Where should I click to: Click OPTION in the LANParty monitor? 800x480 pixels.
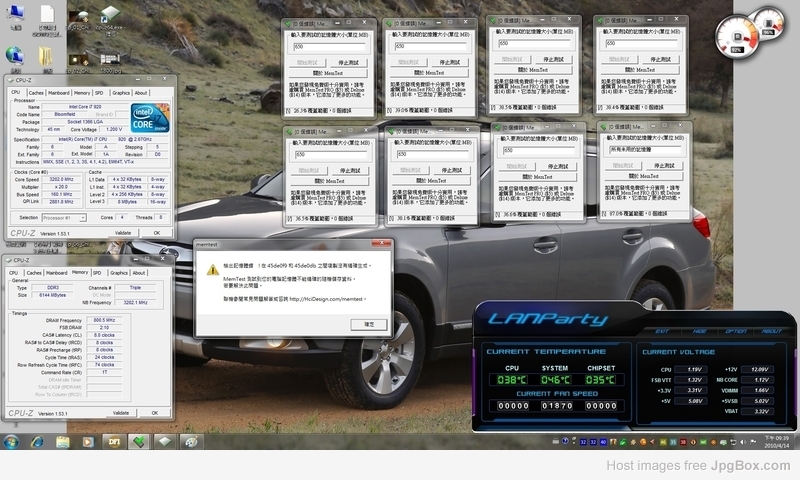(x=735, y=331)
